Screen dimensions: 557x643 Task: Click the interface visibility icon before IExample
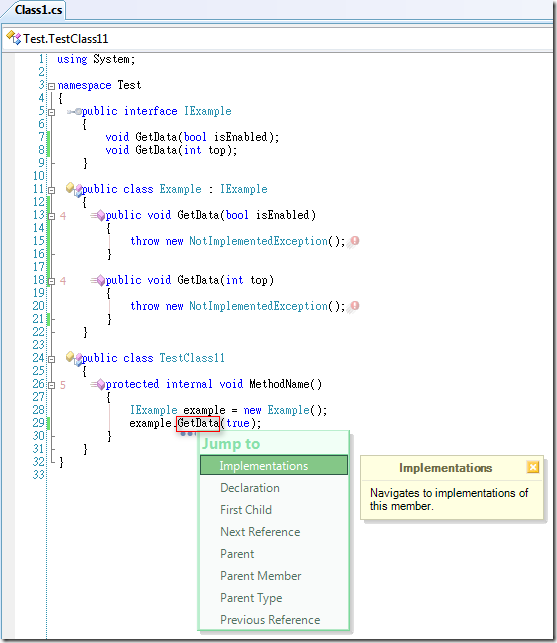[x=74, y=111]
